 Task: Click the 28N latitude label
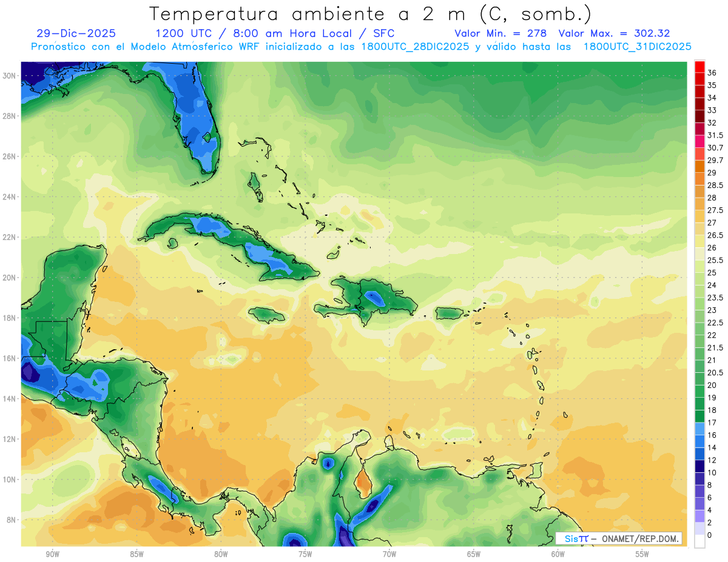click(x=10, y=116)
